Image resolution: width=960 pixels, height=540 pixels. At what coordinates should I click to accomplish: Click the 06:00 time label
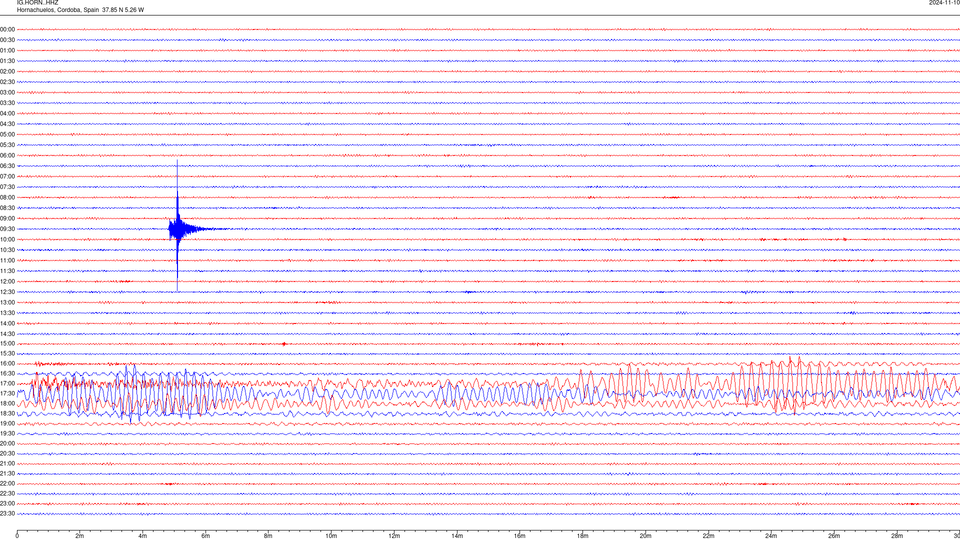pyautogui.click(x=7, y=156)
